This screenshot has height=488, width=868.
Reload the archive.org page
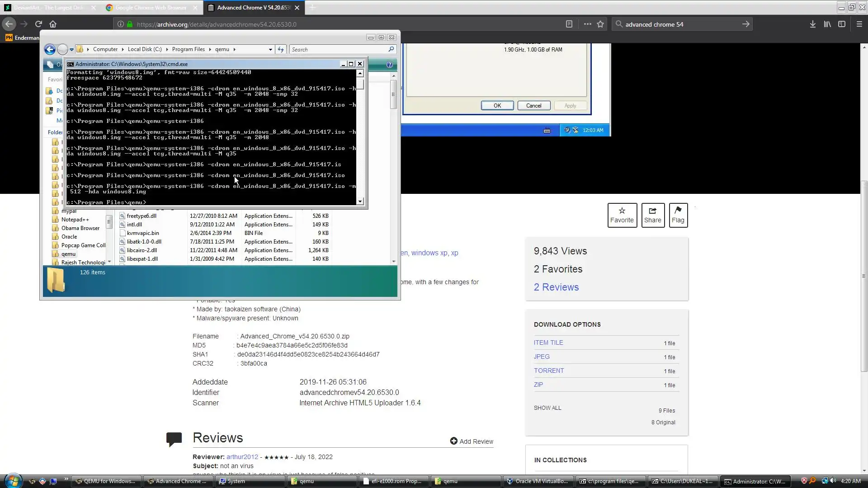pos(38,24)
